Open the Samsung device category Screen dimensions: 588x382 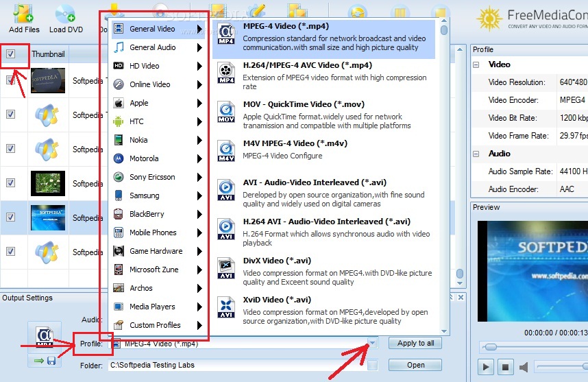(x=158, y=195)
